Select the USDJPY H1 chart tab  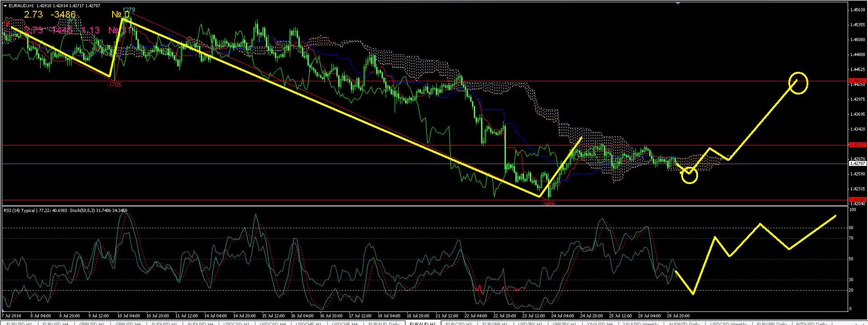click(530, 323)
